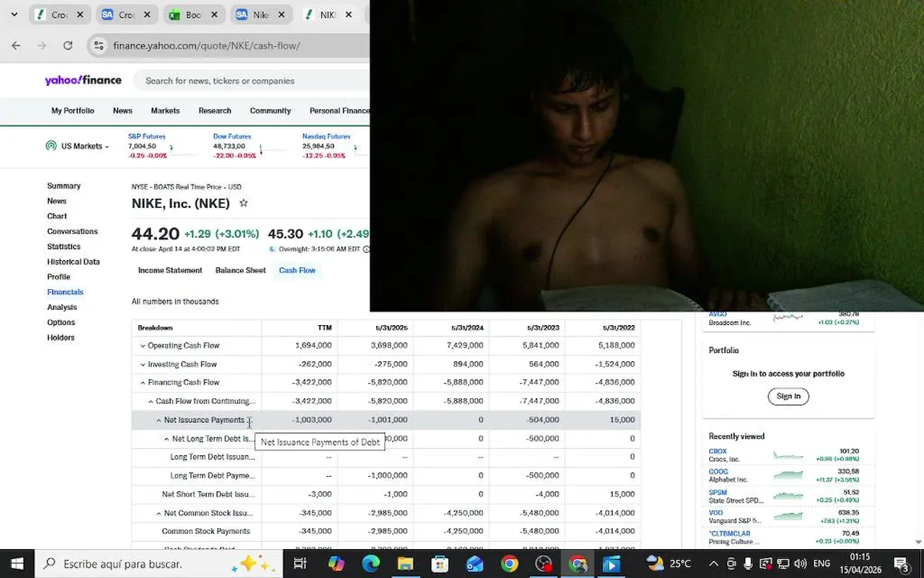This screenshot has width=924, height=578.
Task: Open the site information icon in address bar
Action: tap(99, 46)
